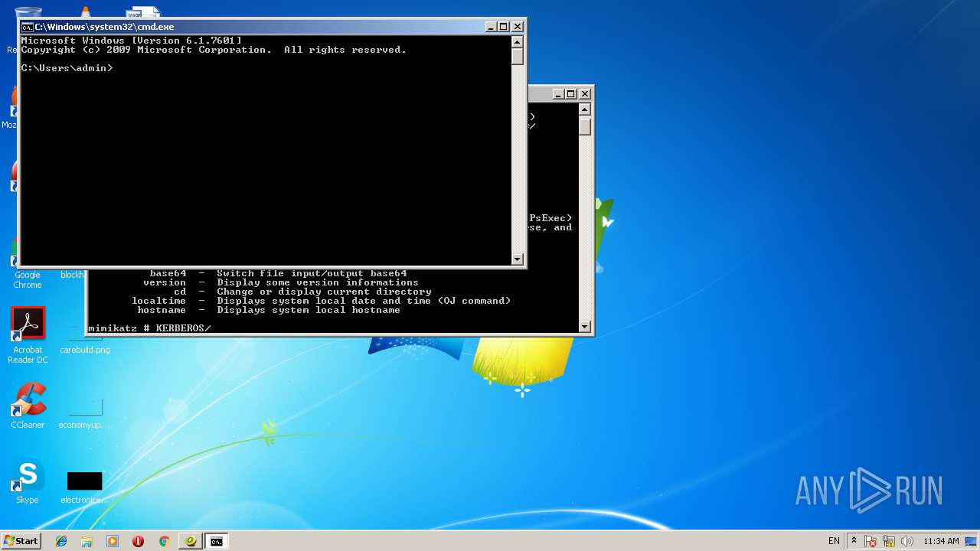The width and height of the screenshot is (980, 551).
Task: Select cmd.exe taskbar button
Action: click(217, 541)
